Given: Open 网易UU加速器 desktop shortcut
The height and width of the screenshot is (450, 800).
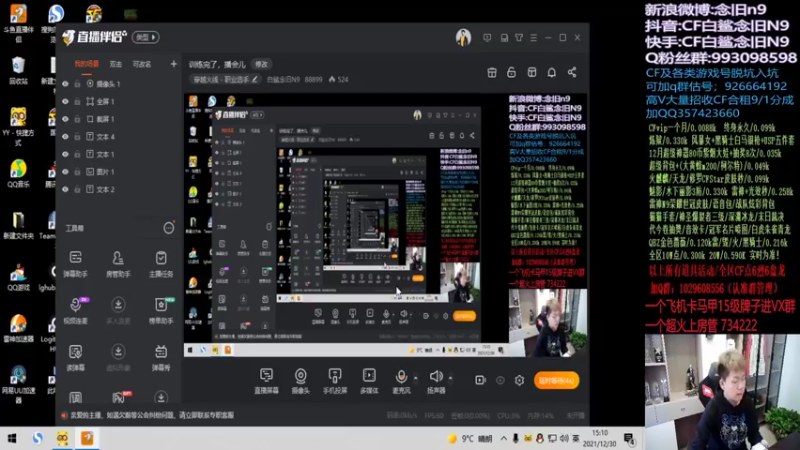Looking at the screenshot, I should [18, 384].
